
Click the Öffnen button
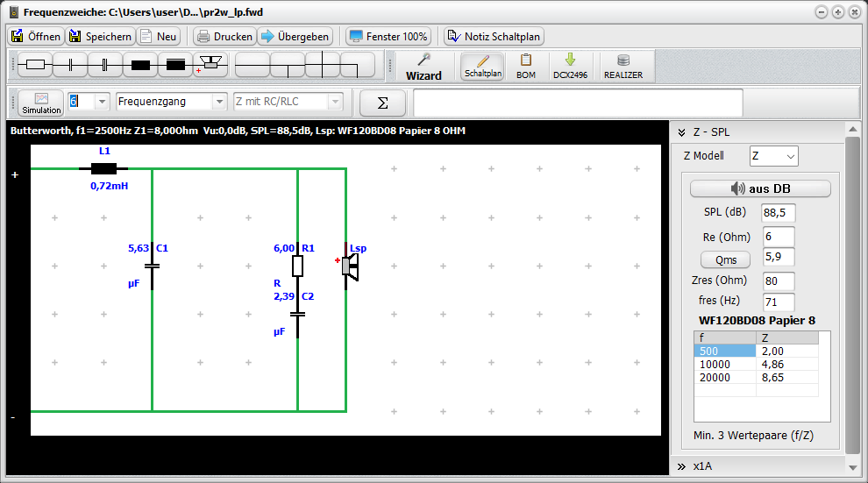(36, 36)
